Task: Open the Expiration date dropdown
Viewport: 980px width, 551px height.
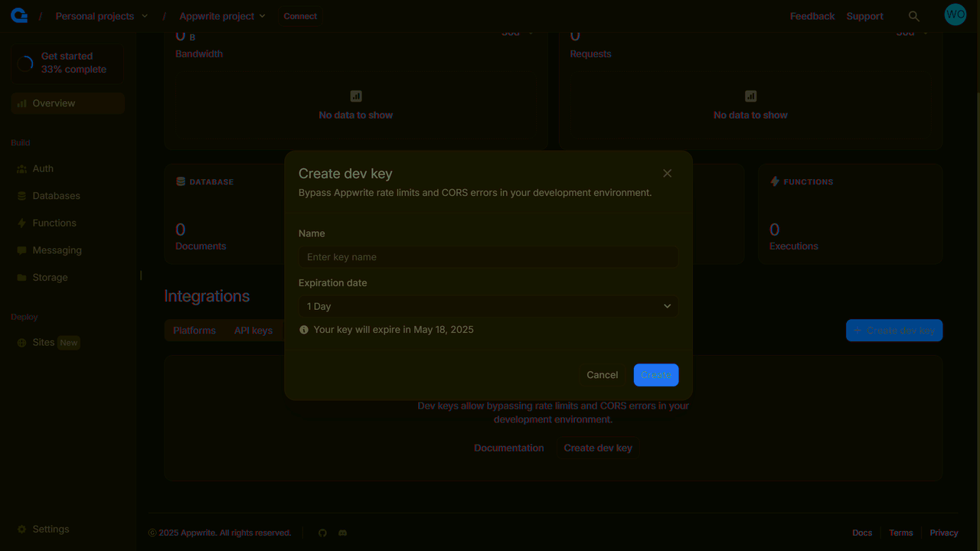Action: point(488,305)
